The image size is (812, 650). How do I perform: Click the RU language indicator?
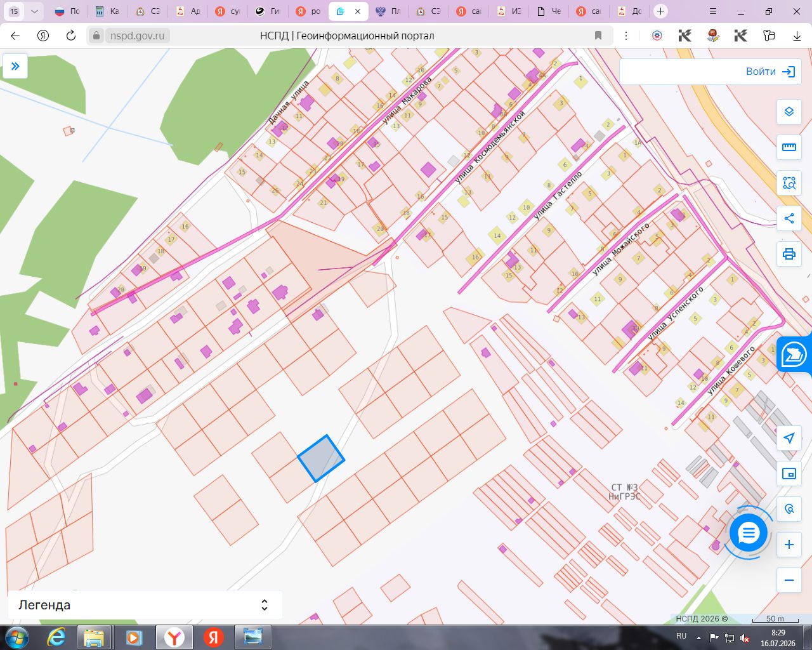(x=681, y=636)
